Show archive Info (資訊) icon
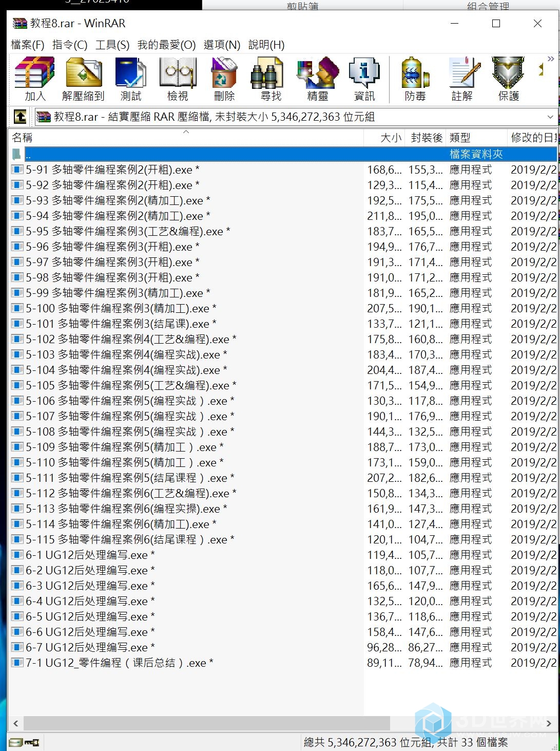The image size is (560, 751). coord(364,79)
